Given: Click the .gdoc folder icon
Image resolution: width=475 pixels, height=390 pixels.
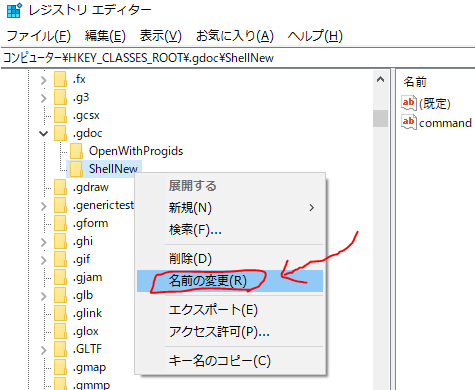Looking at the screenshot, I should point(61,133).
